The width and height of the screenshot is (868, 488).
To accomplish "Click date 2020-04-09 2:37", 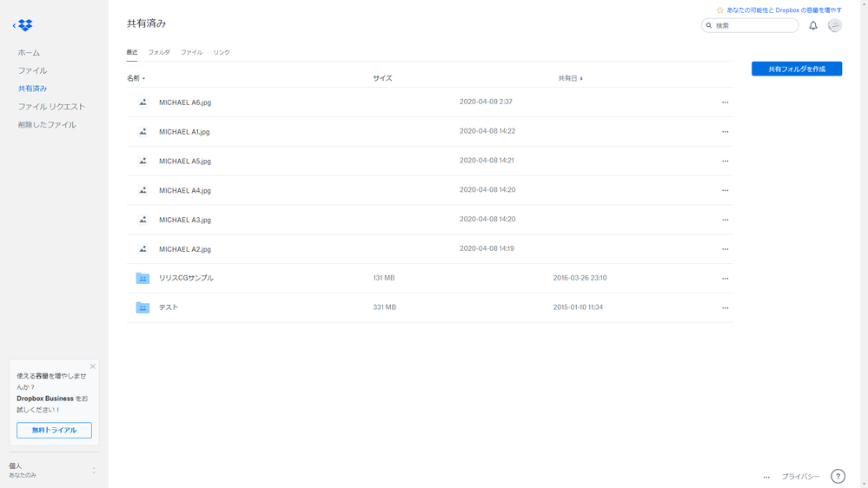I will pos(486,102).
